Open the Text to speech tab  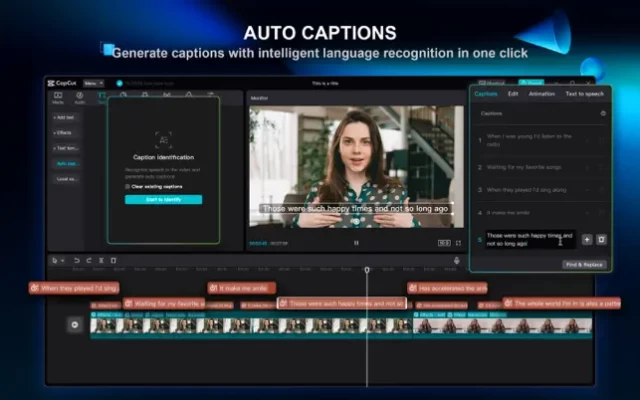point(583,94)
